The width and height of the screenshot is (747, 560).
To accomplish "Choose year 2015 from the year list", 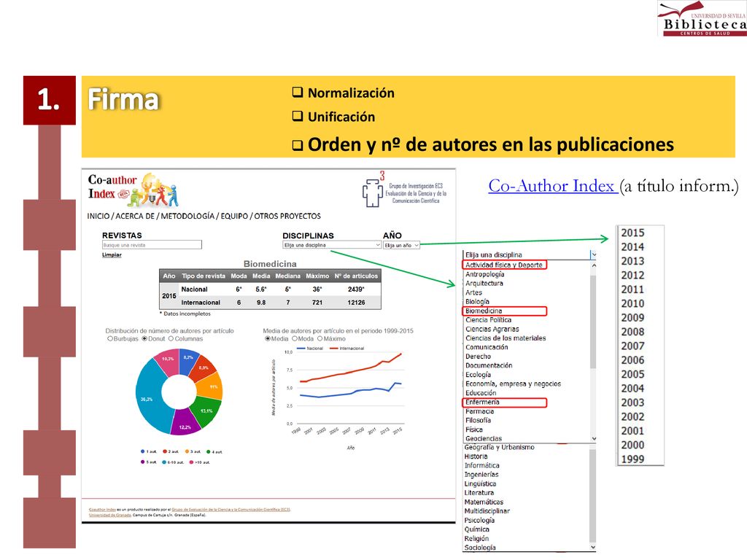I will 632,233.
